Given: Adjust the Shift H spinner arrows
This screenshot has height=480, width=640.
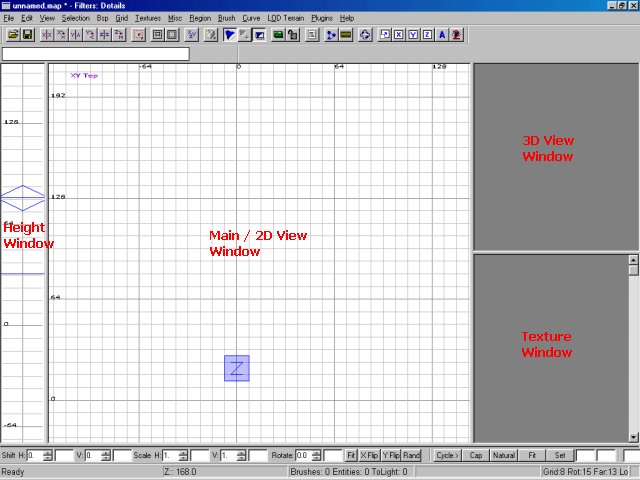Looking at the screenshot, I should [48, 455].
